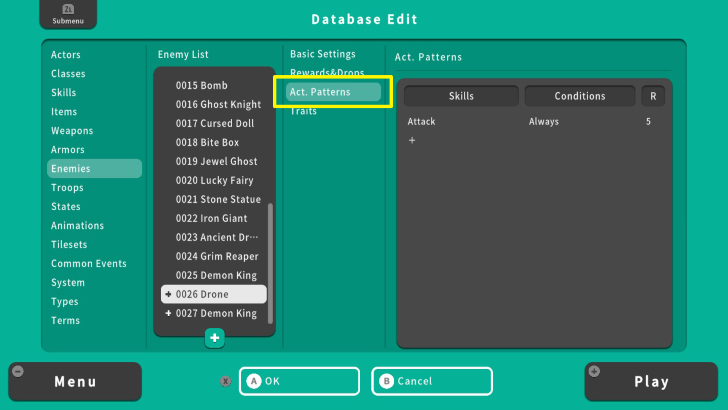Image resolution: width=728 pixels, height=410 pixels.
Task: Click the Always condition cell
Action: 544,122
